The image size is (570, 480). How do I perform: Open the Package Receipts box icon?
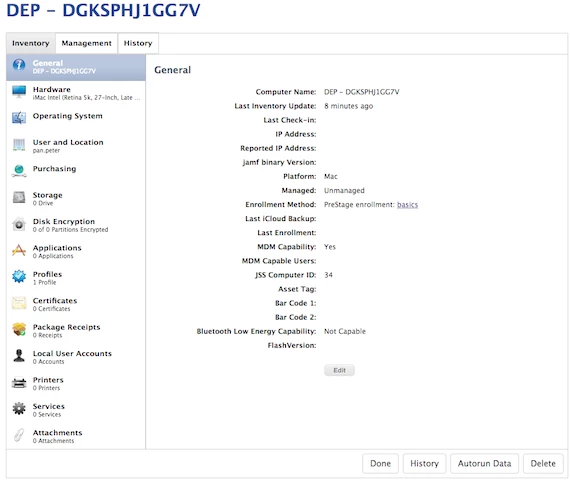19,329
